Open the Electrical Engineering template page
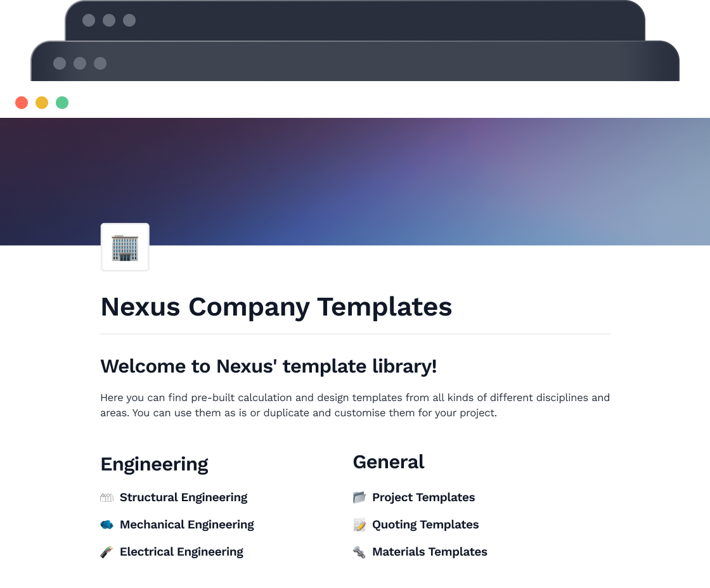710x588 pixels. pos(181,552)
